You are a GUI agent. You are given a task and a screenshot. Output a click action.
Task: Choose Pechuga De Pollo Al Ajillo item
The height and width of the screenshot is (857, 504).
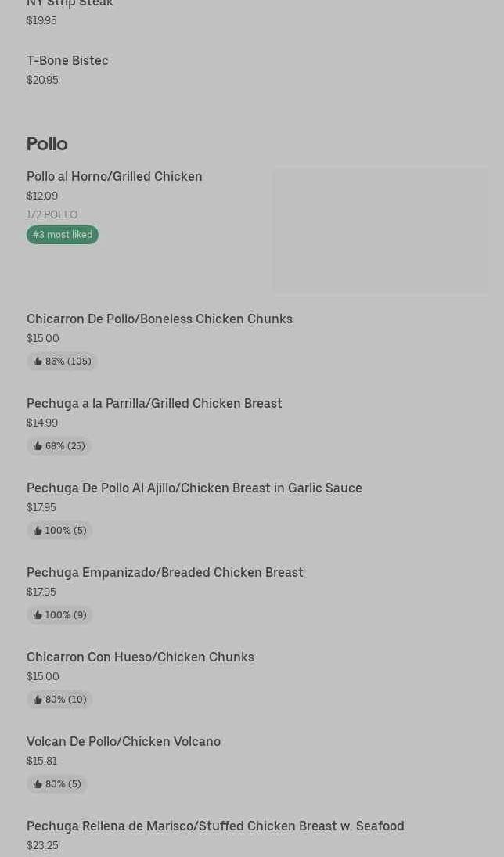pyautogui.click(x=194, y=488)
